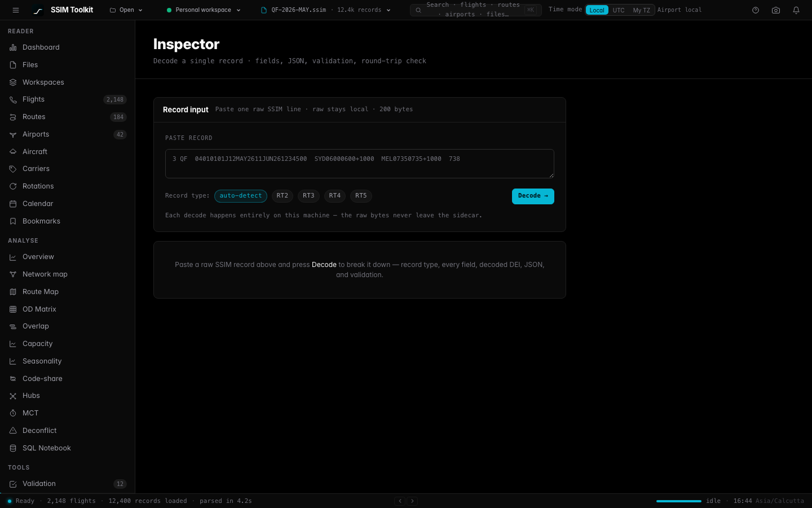This screenshot has width=812, height=508.
Task: Click the SQL Notebook database icon
Action: pyautogui.click(x=13, y=448)
